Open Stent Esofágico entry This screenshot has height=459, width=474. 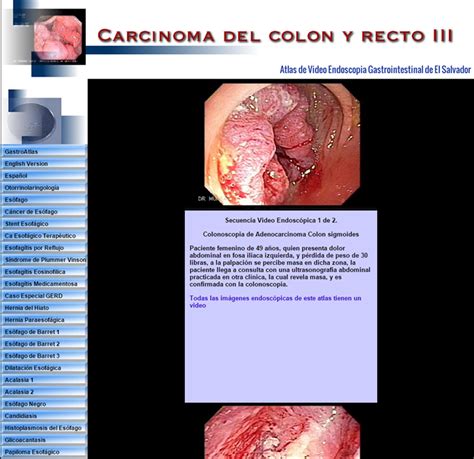[x=44, y=223]
